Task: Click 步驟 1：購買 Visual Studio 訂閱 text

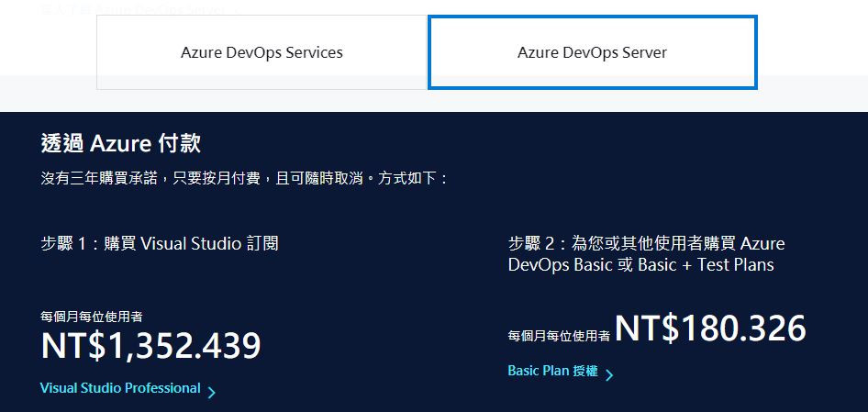Action: click(x=160, y=243)
